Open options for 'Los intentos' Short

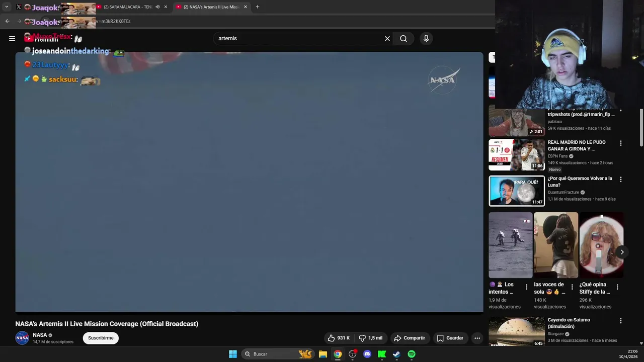[x=526, y=287]
